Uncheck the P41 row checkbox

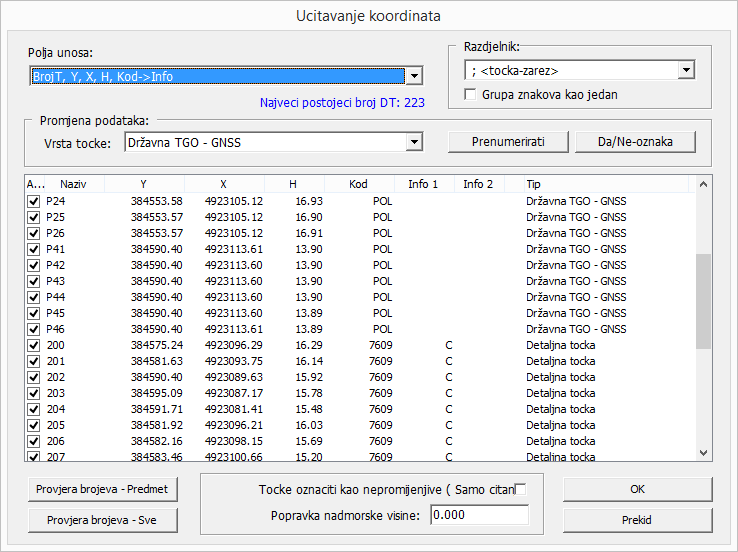pyautogui.click(x=33, y=249)
